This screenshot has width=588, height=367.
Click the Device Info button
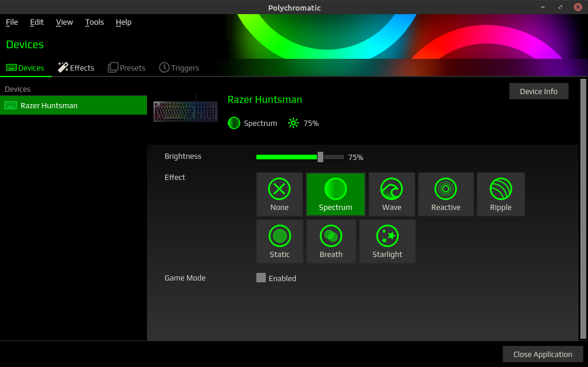coord(538,91)
